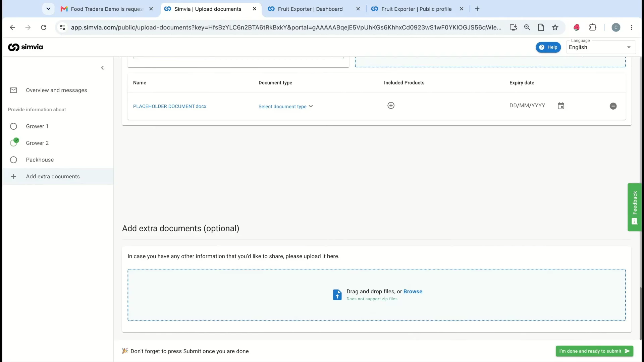Click the red extension icon
Screen dimensions: 644x362
(577, 27)
